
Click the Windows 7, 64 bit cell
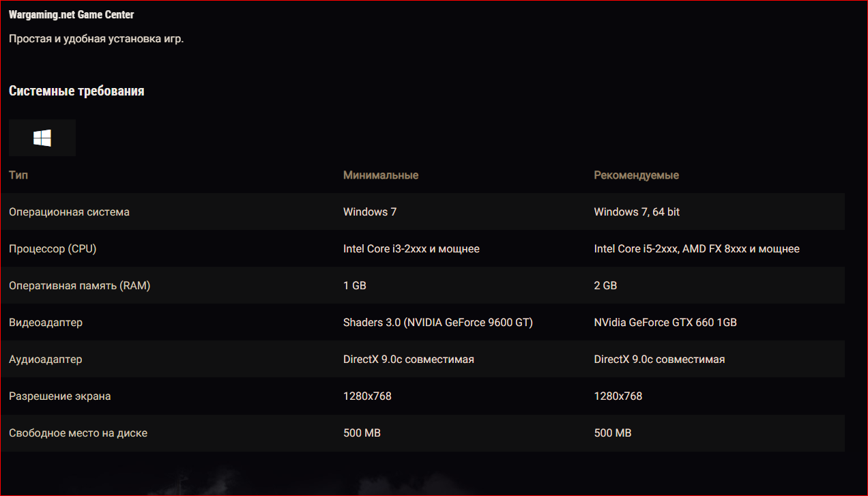click(637, 212)
